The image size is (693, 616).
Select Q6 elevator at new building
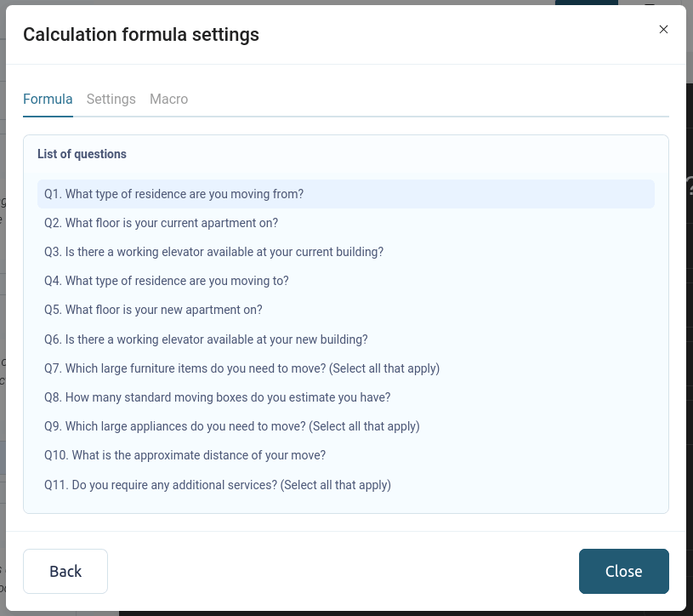tap(207, 339)
